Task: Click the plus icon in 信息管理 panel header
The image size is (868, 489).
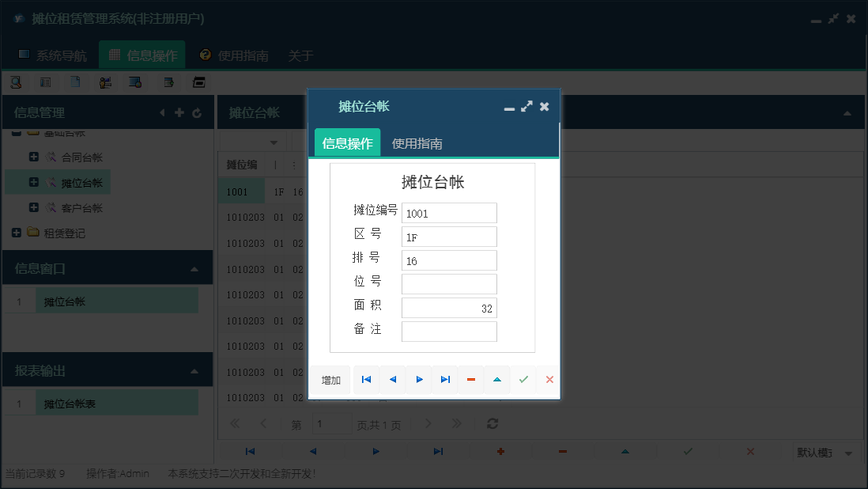Action: tap(180, 112)
